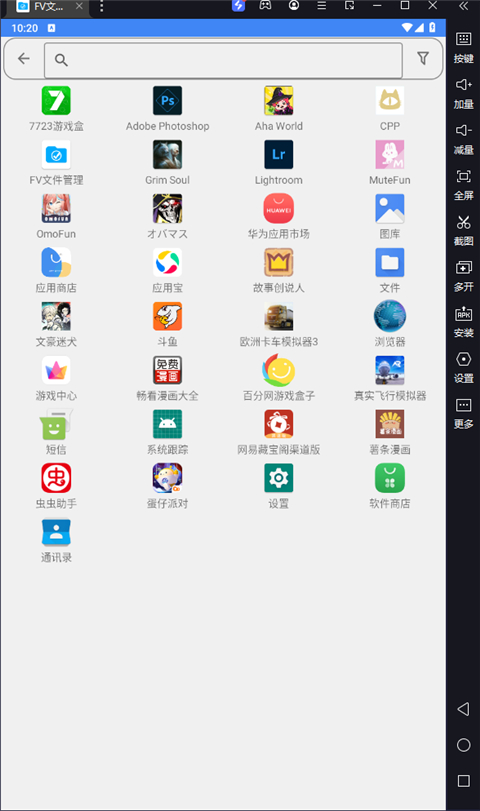Show 更多 sidebar options

pos(463,413)
